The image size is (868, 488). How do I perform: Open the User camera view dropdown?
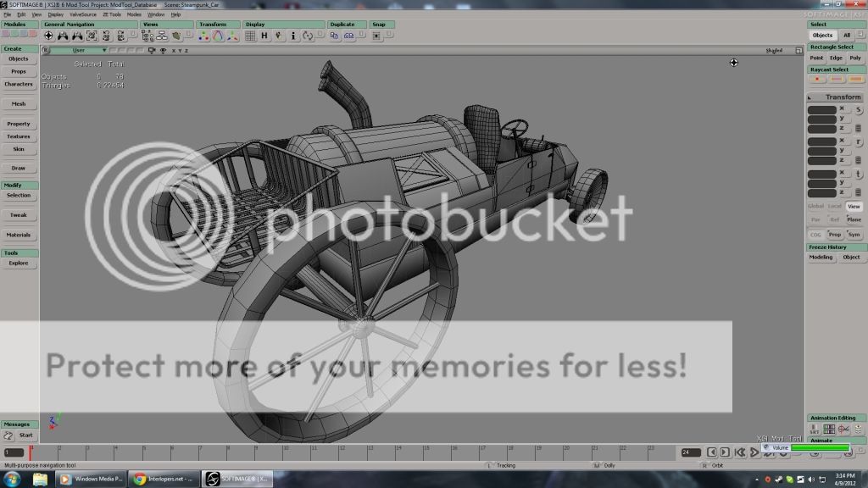coord(79,51)
